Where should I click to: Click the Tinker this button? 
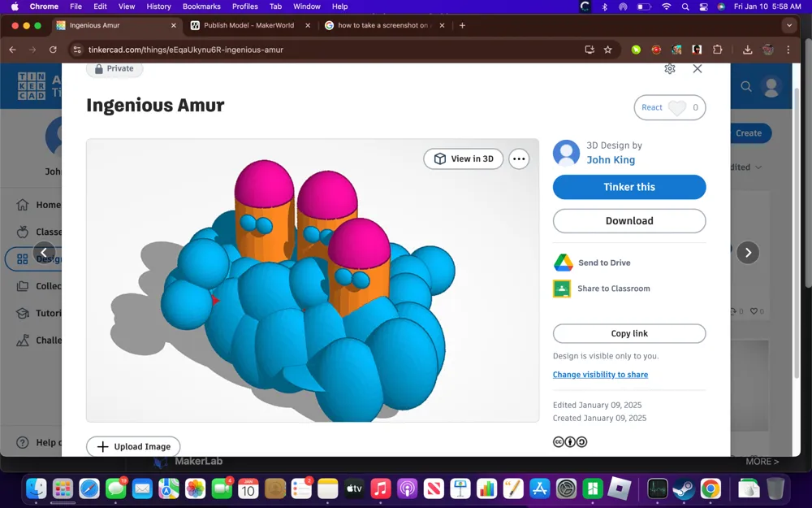[629, 187]
